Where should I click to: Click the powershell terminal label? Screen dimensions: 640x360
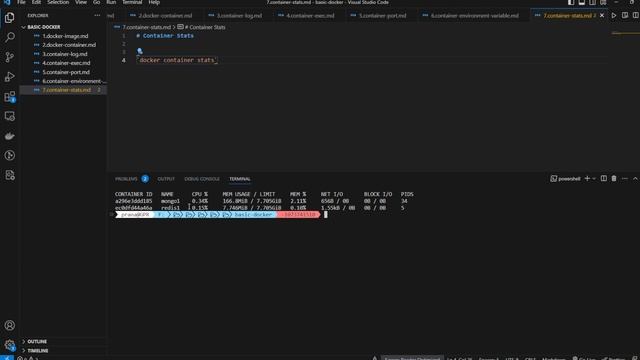[x=565, y=179]
